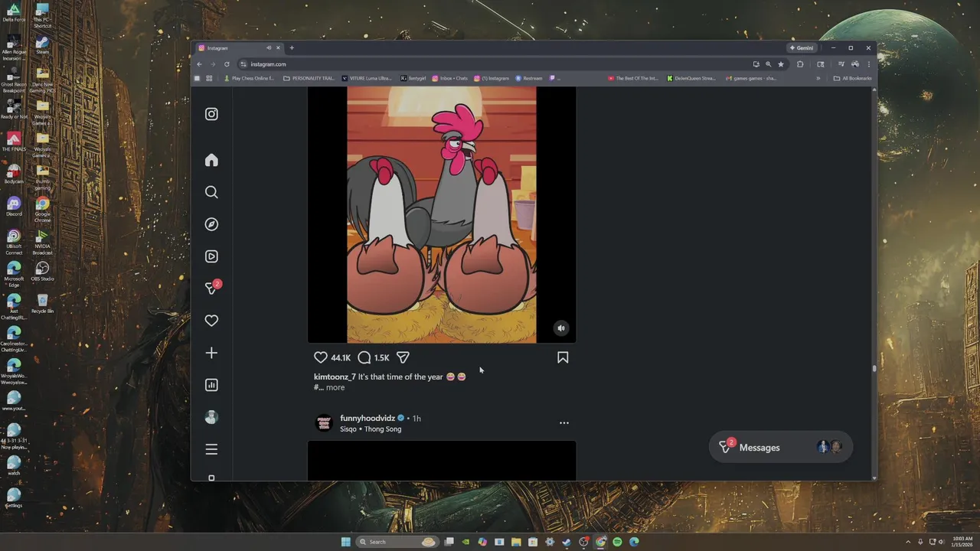Open the sidebar More hamburger menu
This screenshot has width=980, height=551.
[x=211, y=449]
